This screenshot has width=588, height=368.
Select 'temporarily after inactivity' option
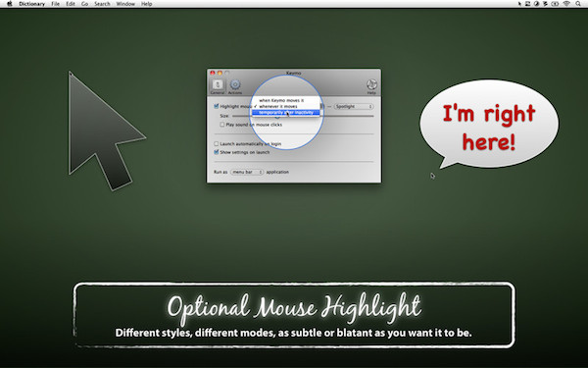[x=286, y=112]
